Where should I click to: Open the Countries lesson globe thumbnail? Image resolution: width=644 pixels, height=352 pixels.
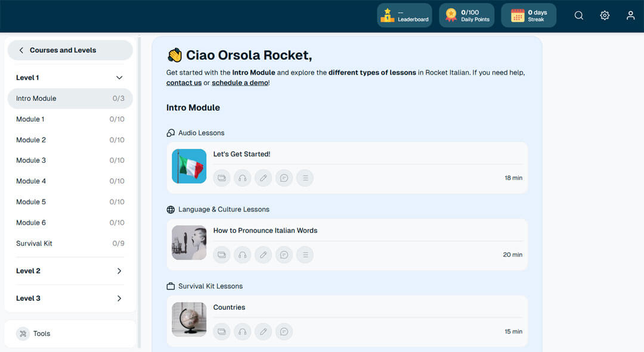(189, 320)
